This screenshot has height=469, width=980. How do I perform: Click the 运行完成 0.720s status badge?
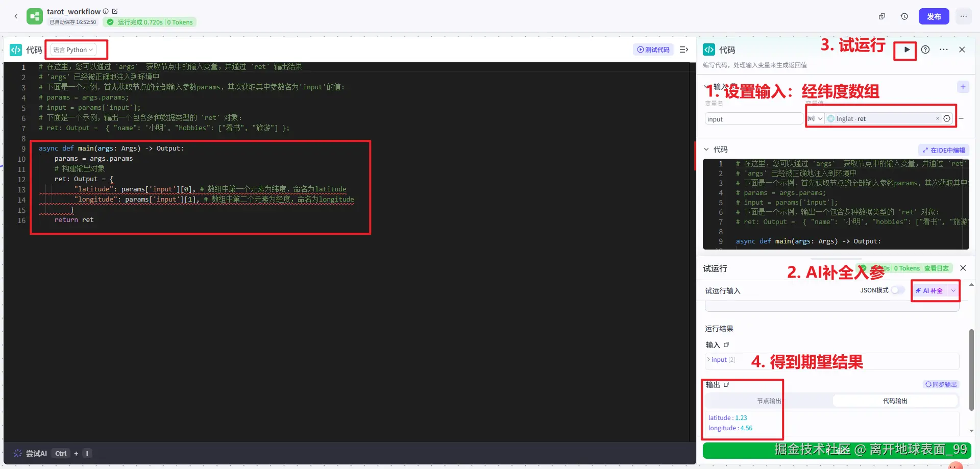click(x=150, y=22)
